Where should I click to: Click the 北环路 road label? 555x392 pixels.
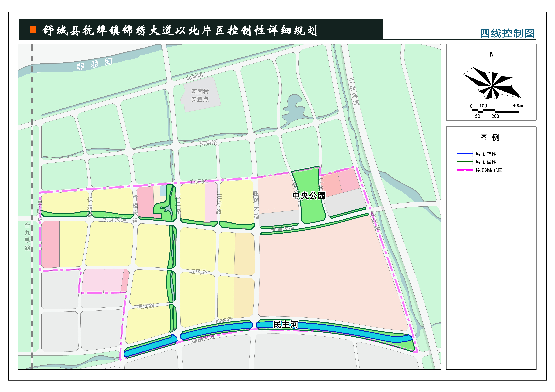[x=195, y=76]
